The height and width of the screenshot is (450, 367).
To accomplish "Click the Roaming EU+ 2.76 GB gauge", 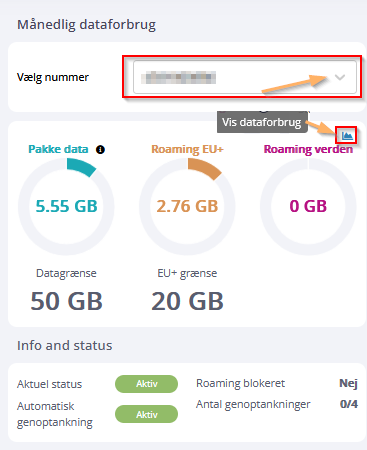I will tap(187, 206).
